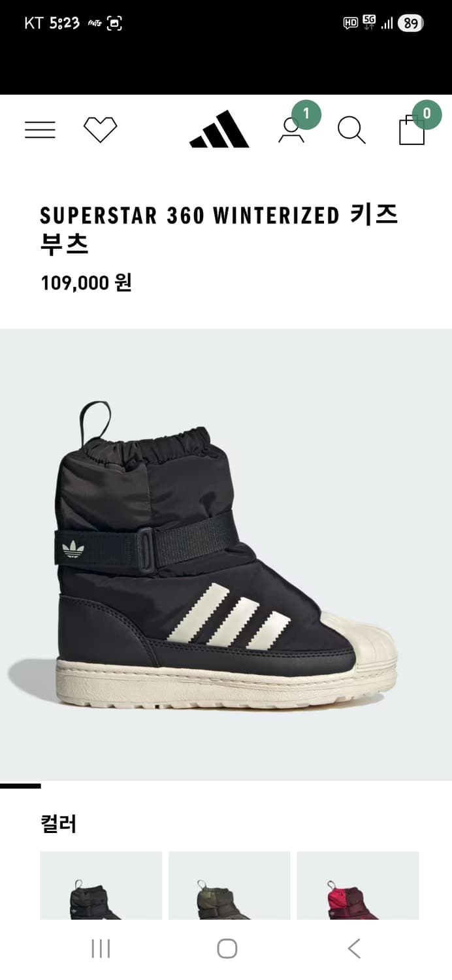Open the search magnifier icon
The width and height of the screenshot is (452, 980).
(x=351, y=130)
